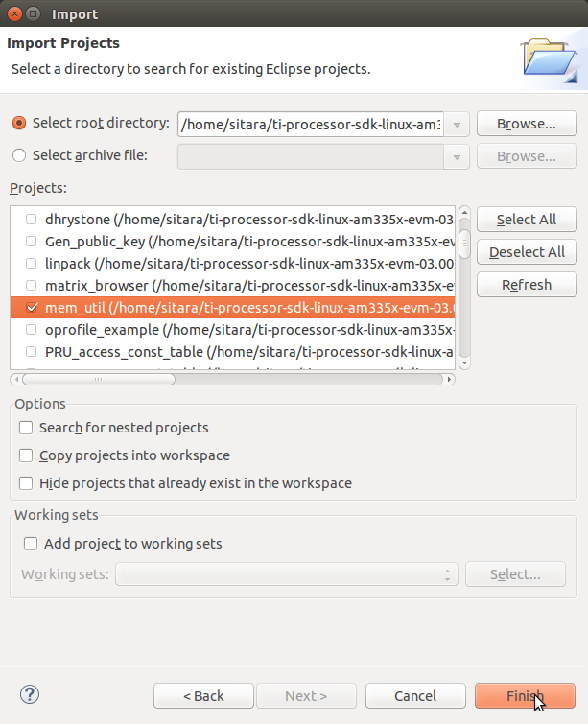Toggle Hide projects that already exist

click(x=26, y=483)
